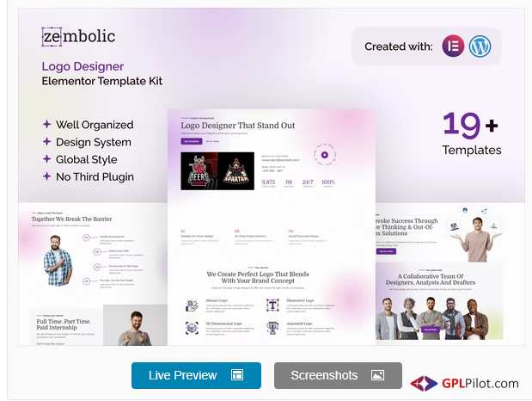The image size is (532, 401).
Task: Click the plus icon beside Well Organized
Action: 46,124
